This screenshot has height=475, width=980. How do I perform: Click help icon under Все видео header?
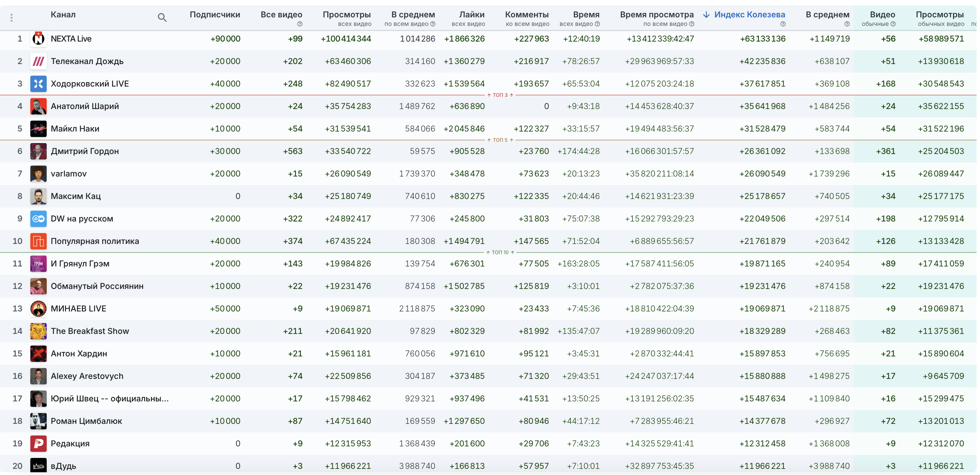click(x=300, y=24)
